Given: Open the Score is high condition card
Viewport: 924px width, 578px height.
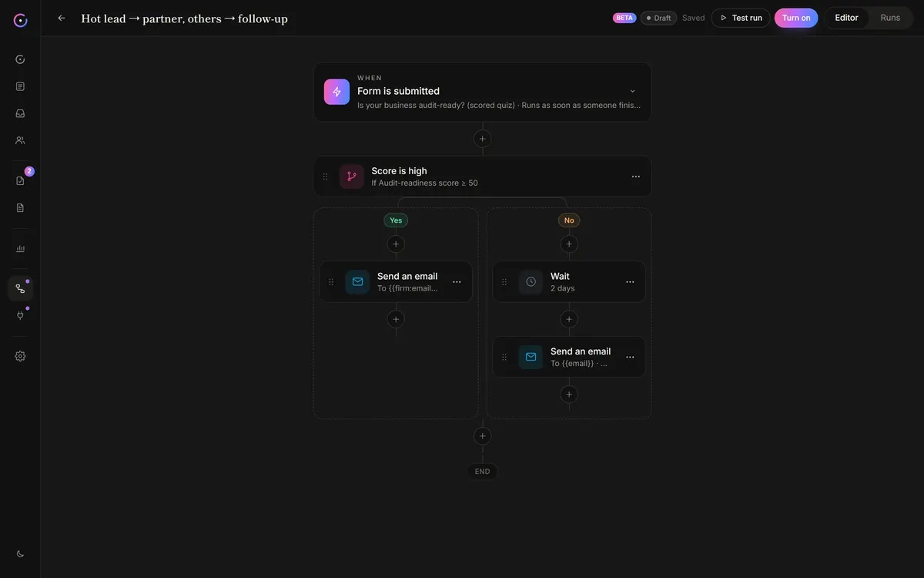Looking at the screenshot, I should pyautogui.click(x=483, y=176).
